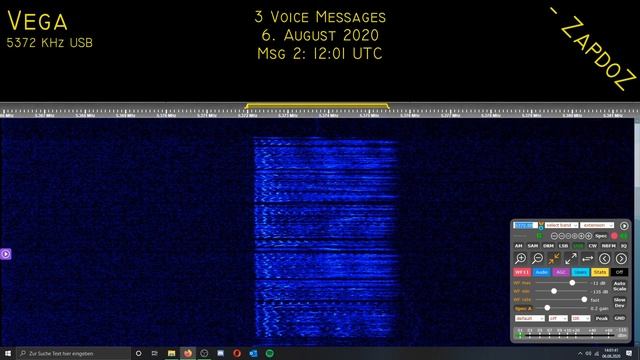Click the zoom-to-band horizontal arrows icon
The image size is (640, 360).
[x=588, y=258]
